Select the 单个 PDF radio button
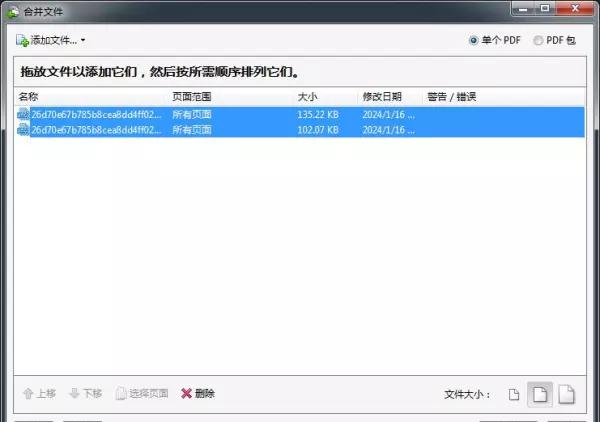The image size is (600, 422). (x=473, y=40)
